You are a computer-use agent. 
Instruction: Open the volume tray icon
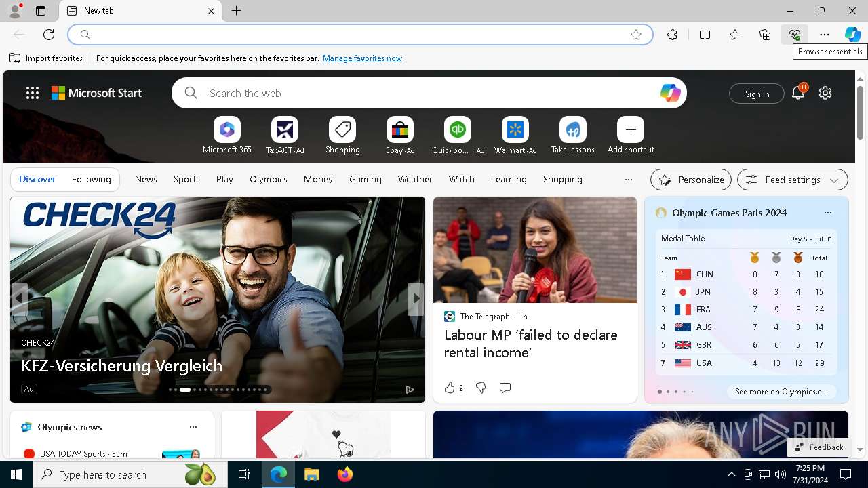tap(781, 474)
